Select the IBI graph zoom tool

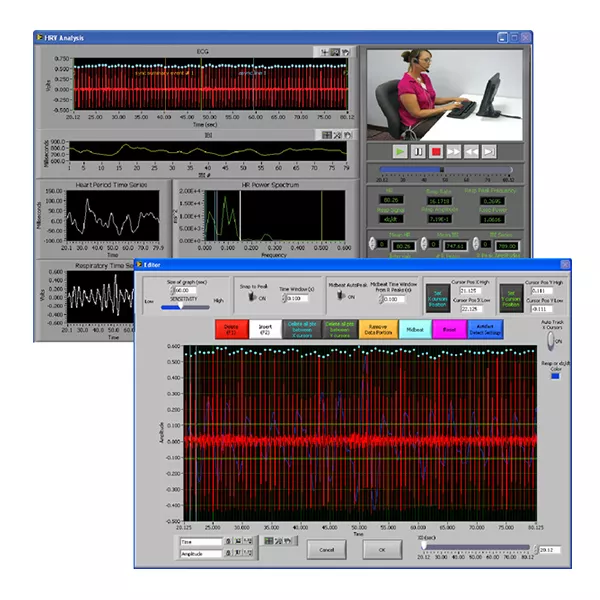point(337,135)
